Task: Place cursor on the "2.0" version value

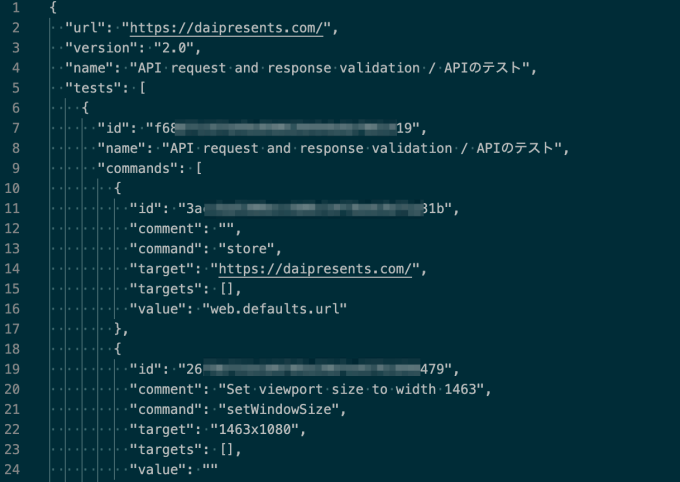Action: click(x=174, y=47)
